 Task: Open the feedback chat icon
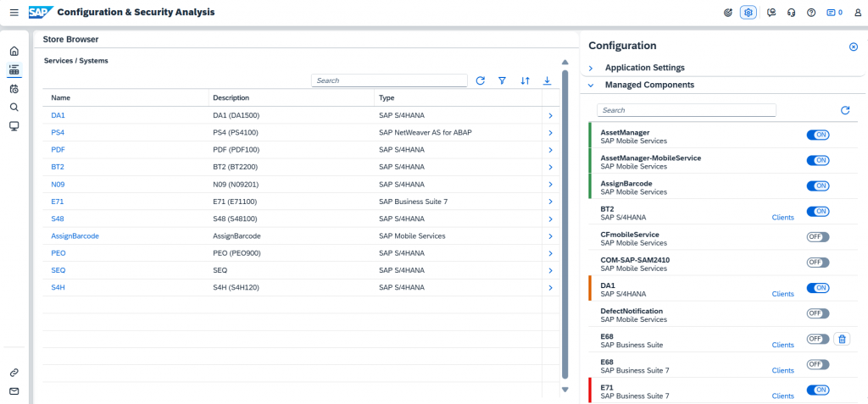tap(771, 12)
